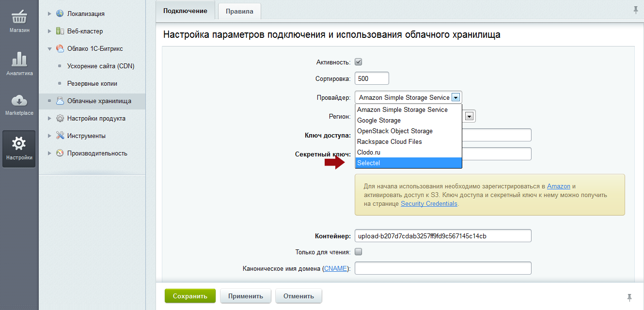Expand the Настройки продукта tree node

[x=49, y=118]
